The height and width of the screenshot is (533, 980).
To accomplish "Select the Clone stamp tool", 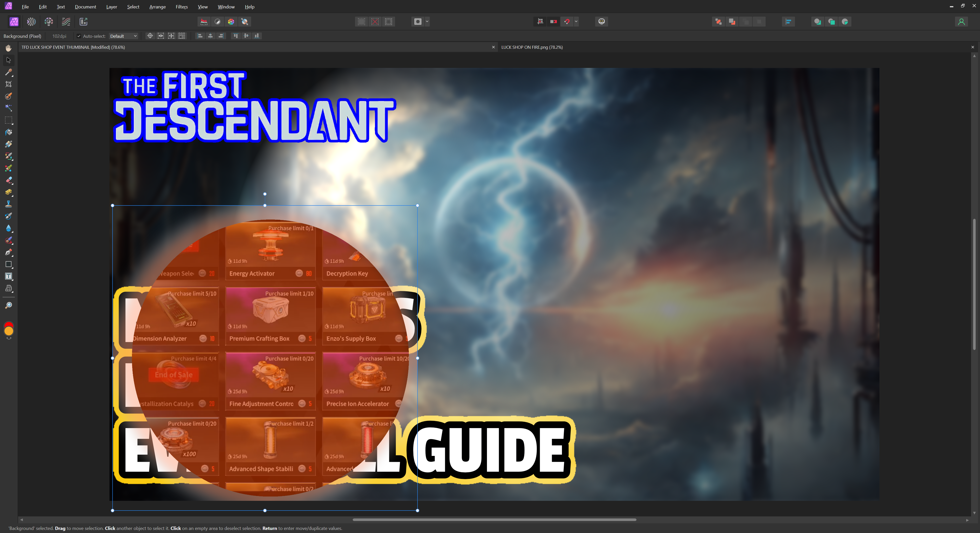I will (x=8, y=204).
